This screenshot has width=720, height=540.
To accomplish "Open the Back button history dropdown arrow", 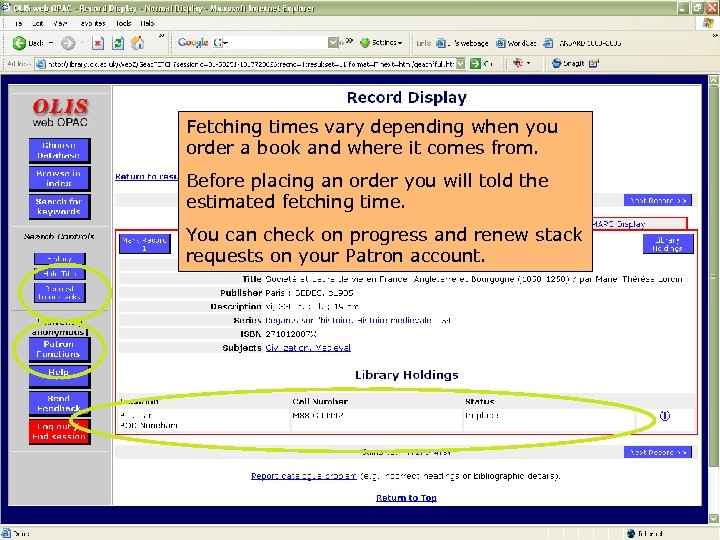I will (51, 43).
